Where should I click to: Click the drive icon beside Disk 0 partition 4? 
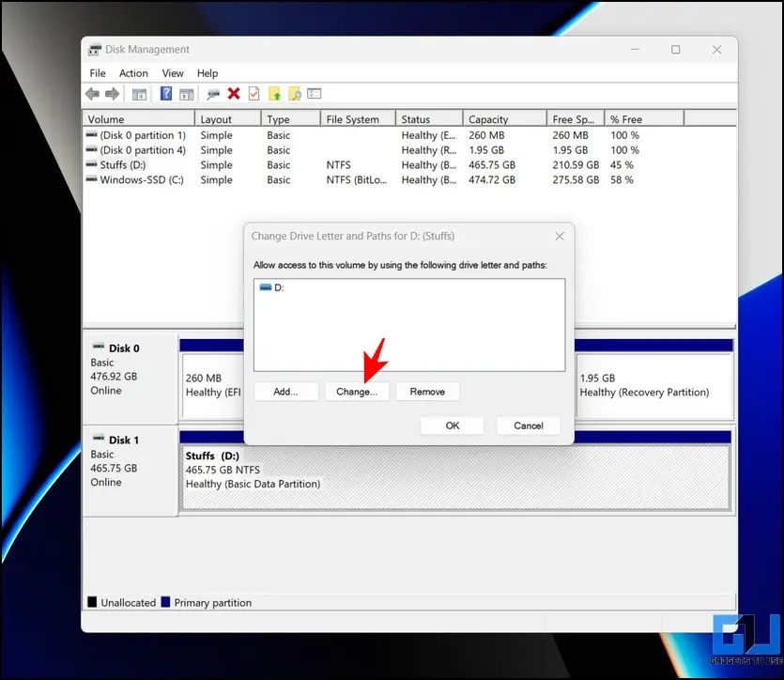tap(91, 149)
